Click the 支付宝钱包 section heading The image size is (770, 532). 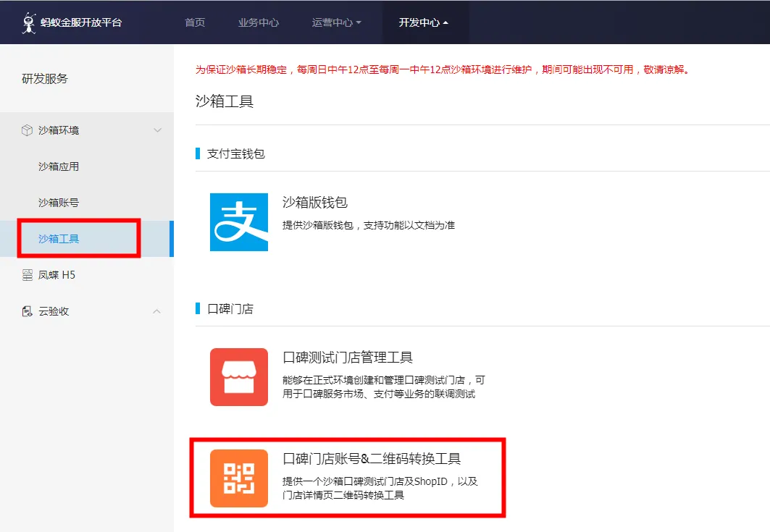coord(235,153)
